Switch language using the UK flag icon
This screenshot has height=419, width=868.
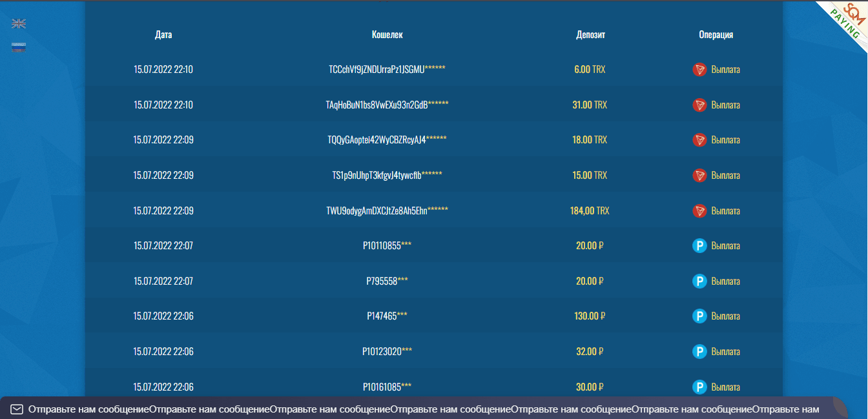coord(19,24)
